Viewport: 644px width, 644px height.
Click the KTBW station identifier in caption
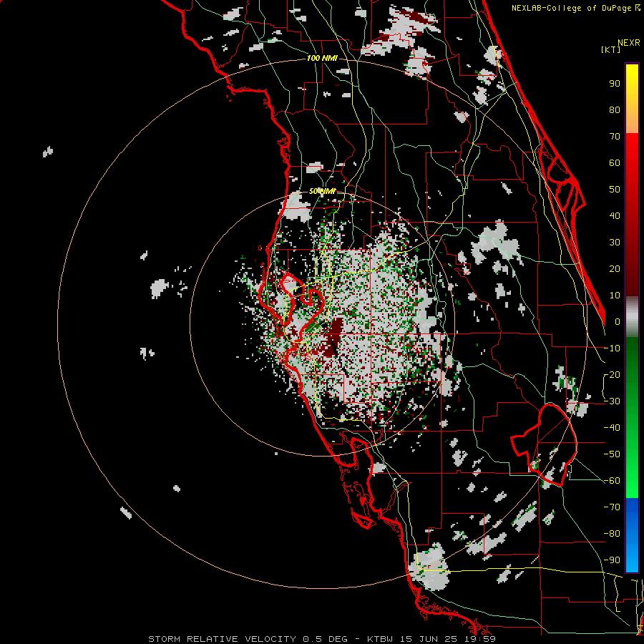point(381,639)
